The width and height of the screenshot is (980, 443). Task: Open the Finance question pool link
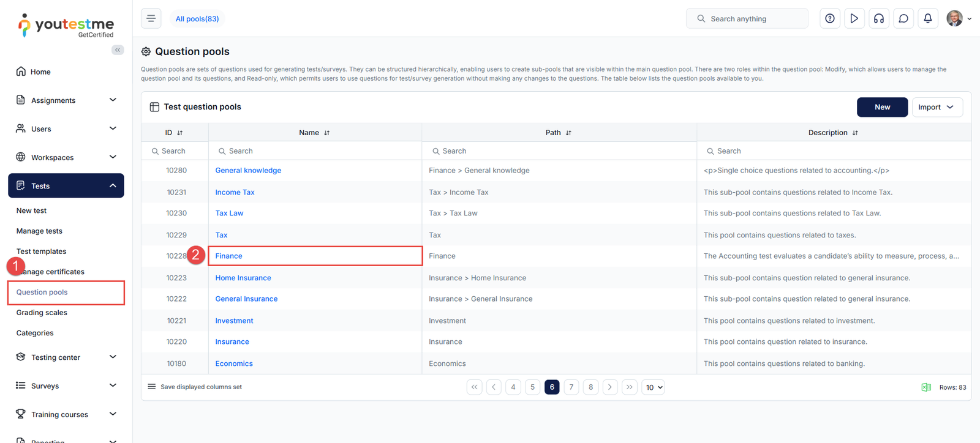228,256
